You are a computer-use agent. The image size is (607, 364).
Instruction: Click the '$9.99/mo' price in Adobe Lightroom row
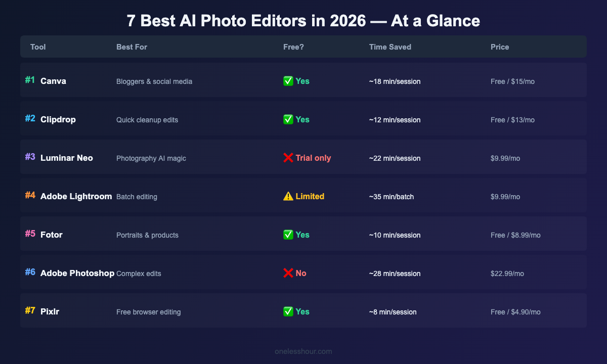[x=505, y=197]
